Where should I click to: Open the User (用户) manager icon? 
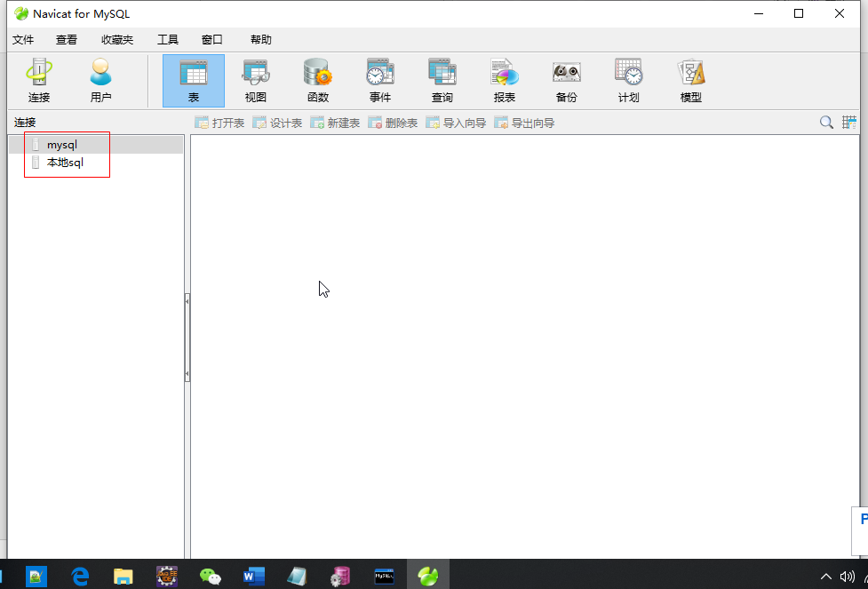[x=100, y=81]
